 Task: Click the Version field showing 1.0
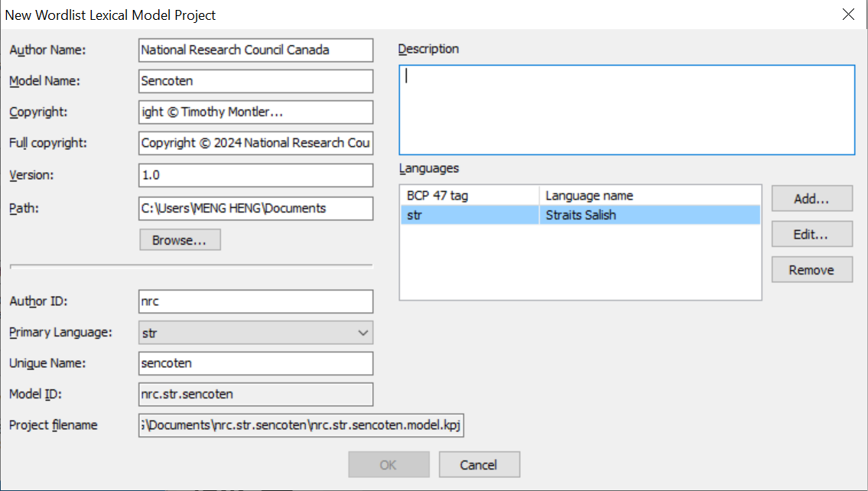[255, 175]
